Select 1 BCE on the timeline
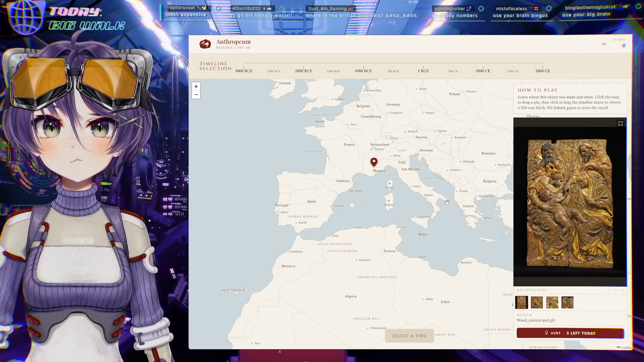 coord(423,71)
